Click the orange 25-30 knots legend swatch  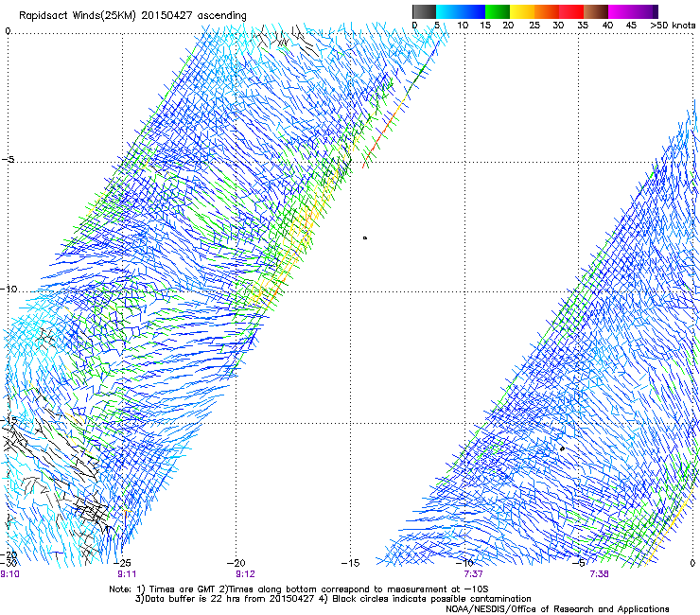547,11
